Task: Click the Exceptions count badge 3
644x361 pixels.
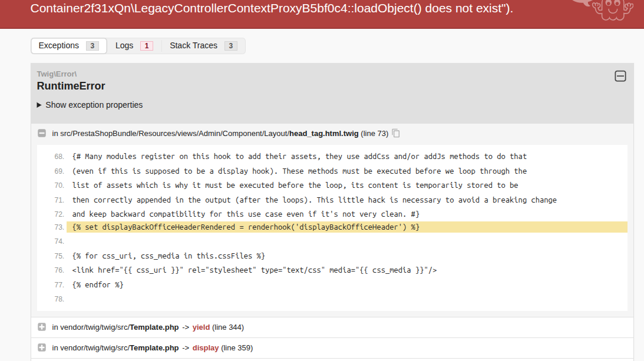Action: coord(93,46)
